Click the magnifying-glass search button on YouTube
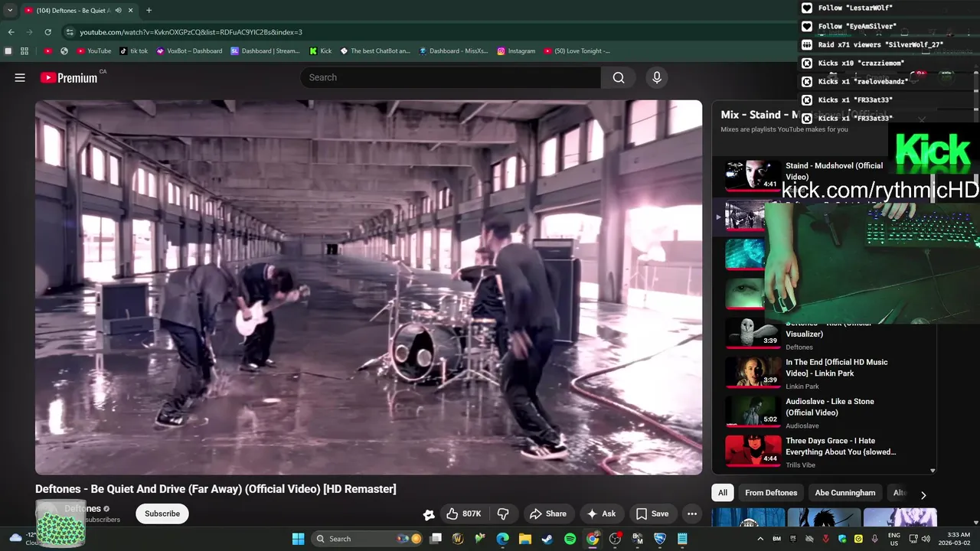The image size is (980, 551). (619, 77)
